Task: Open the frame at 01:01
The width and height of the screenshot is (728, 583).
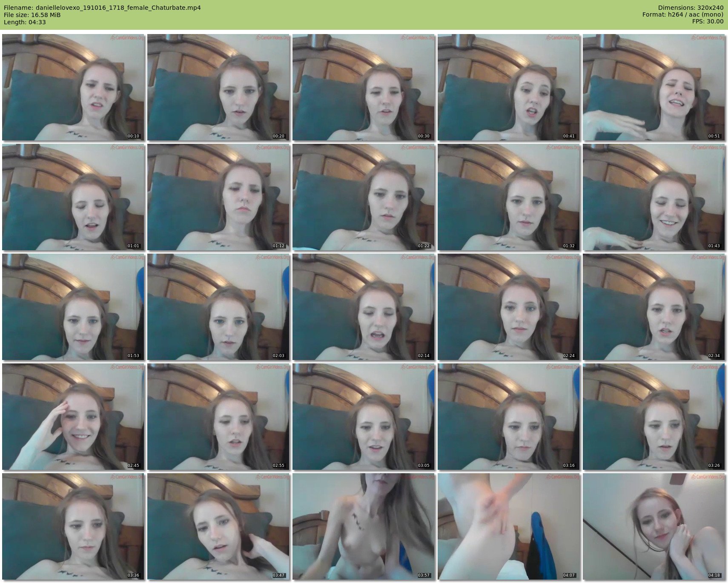Action: click(x=73, y=197)
